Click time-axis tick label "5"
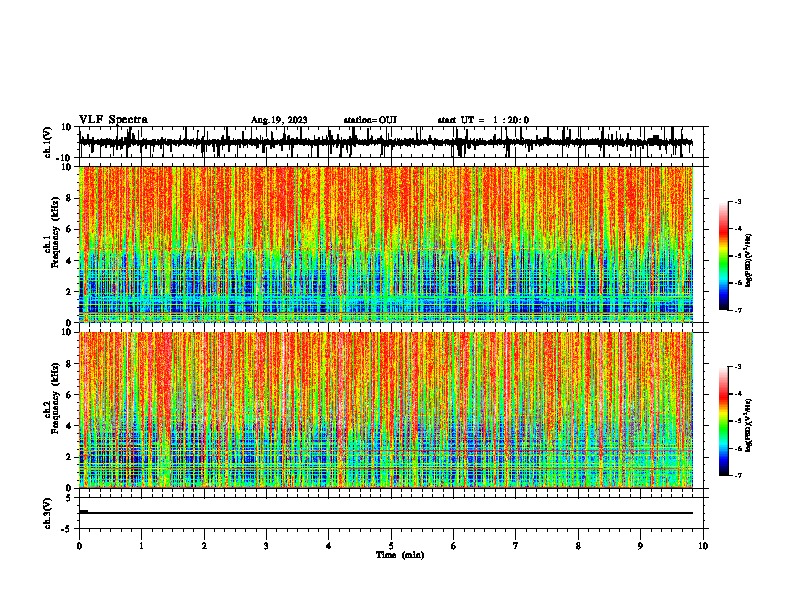Screen dimensions: 792x612 pos(391,546)
